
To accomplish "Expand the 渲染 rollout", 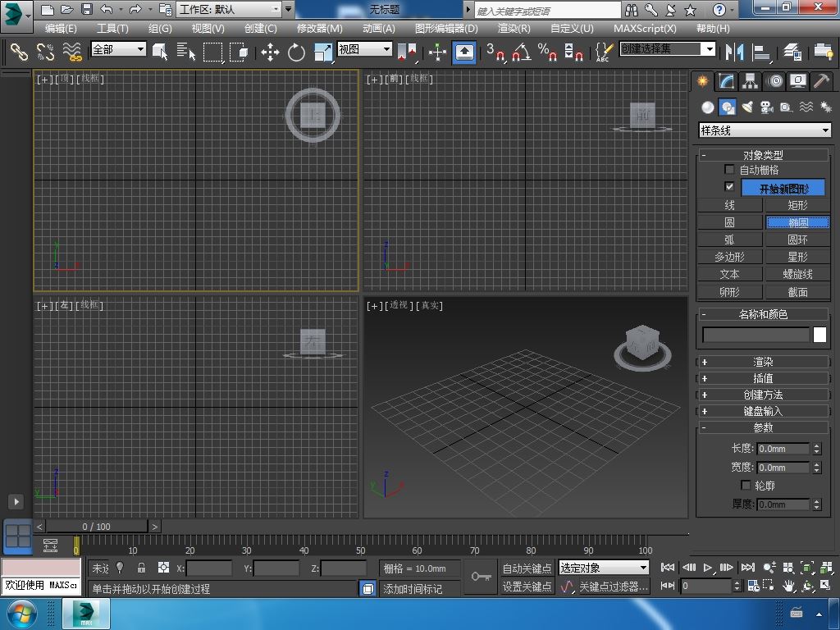I will coord(763,362).
